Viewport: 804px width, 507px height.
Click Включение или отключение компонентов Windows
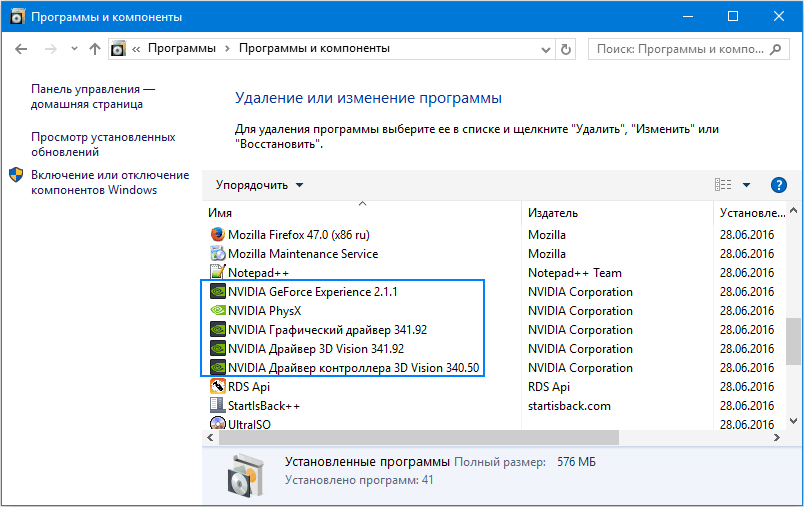point(109,182)
